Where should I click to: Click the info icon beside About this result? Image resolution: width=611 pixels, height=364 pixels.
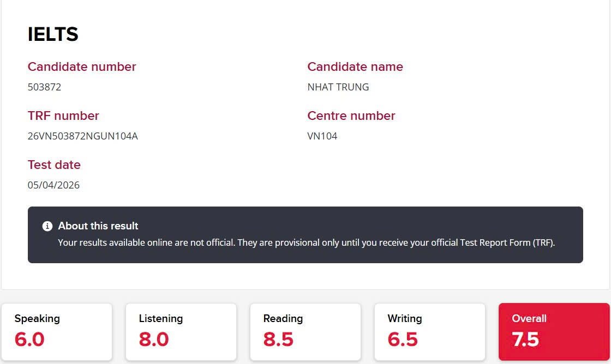click(47, 226)
